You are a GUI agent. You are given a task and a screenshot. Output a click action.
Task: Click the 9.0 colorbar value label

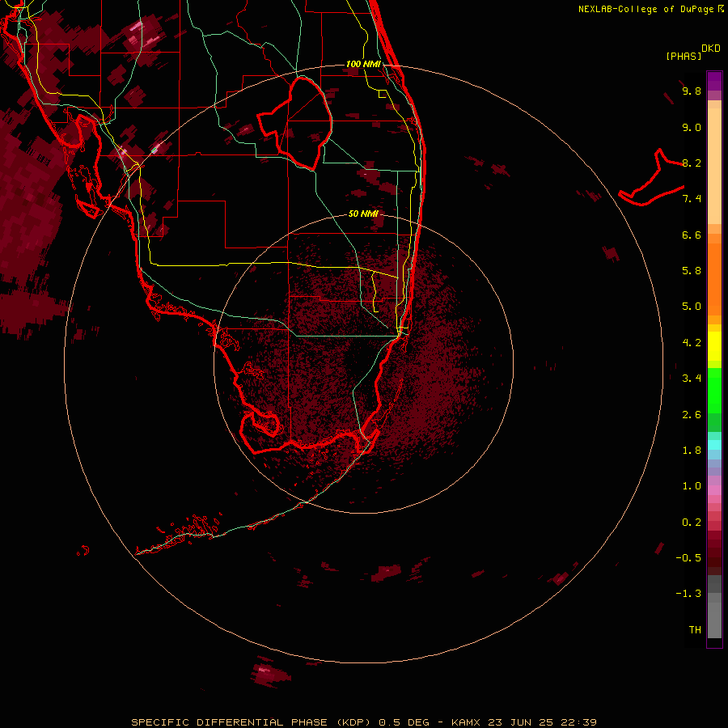tap(692, 127)
